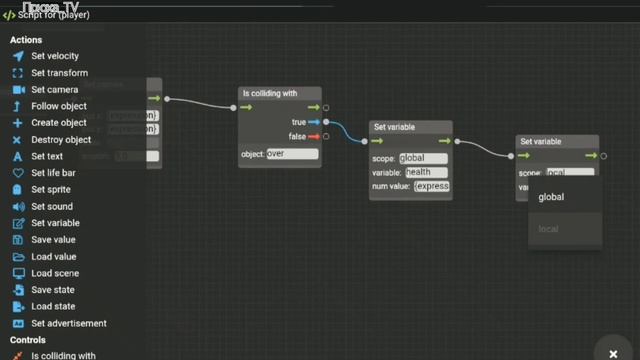Image resolution: width=640 pixels, height=360 pixels.
Task: Select the Follow object action label
Action: pyautogui.click(x=59, y=107)
